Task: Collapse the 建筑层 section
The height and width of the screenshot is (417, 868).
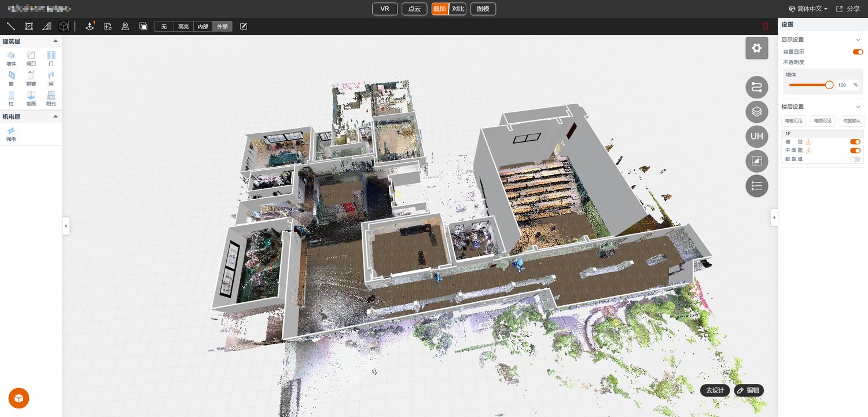Action: pyautogui.click(x=56, y=41)
